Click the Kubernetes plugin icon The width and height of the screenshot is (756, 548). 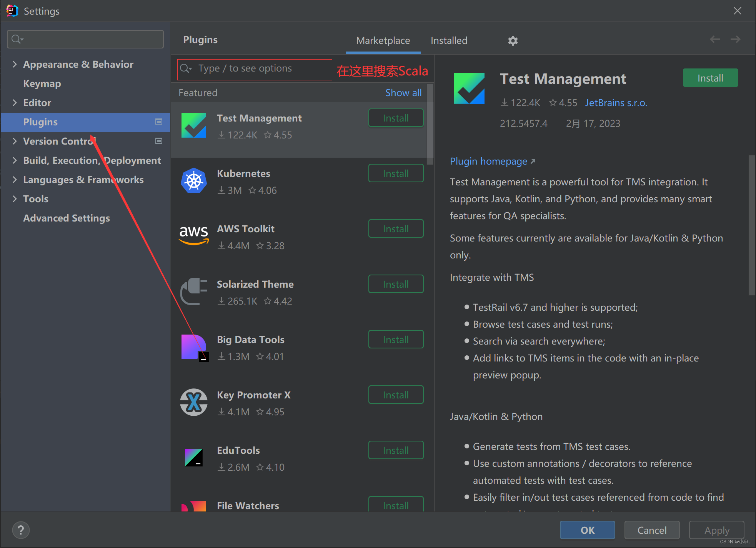coord(194,181)
